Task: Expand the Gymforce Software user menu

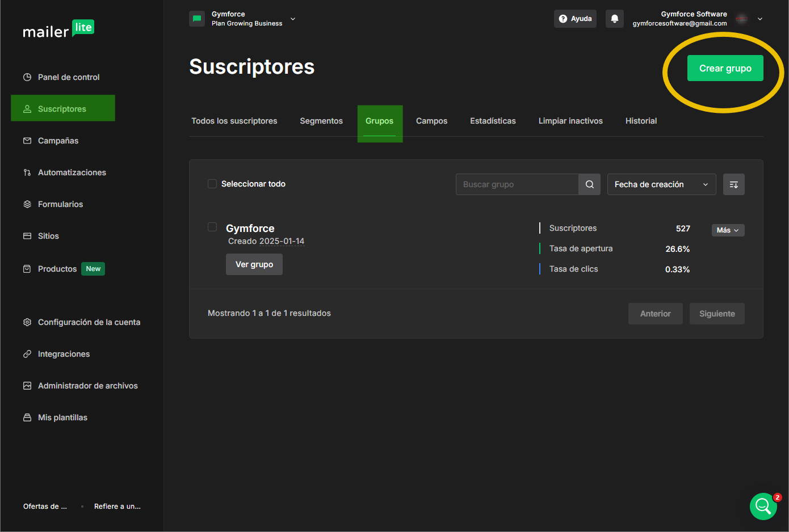Action: tap(759, 19)
